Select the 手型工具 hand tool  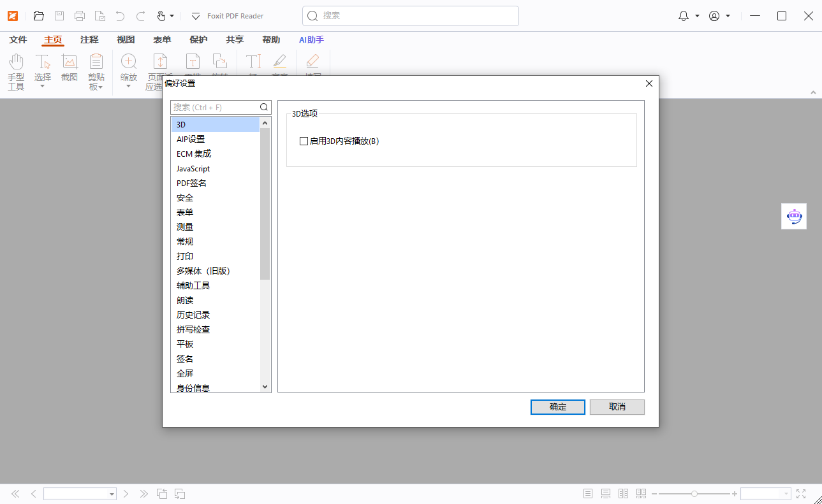coord(16,70)
